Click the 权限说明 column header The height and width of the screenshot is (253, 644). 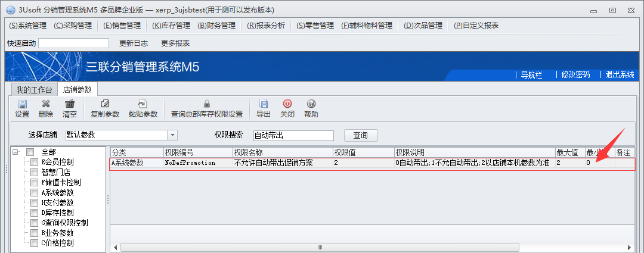coord(475,152)
